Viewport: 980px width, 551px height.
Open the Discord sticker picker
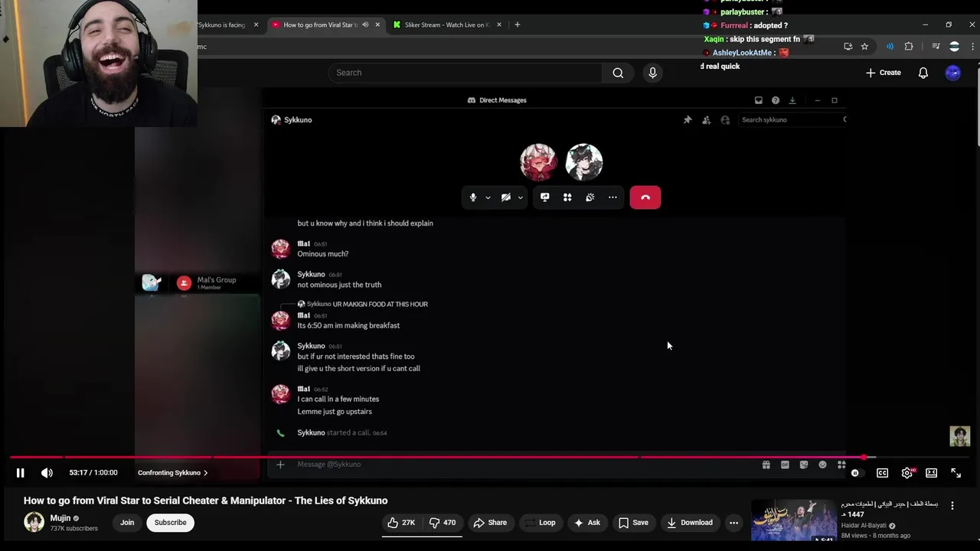[804, 465]
